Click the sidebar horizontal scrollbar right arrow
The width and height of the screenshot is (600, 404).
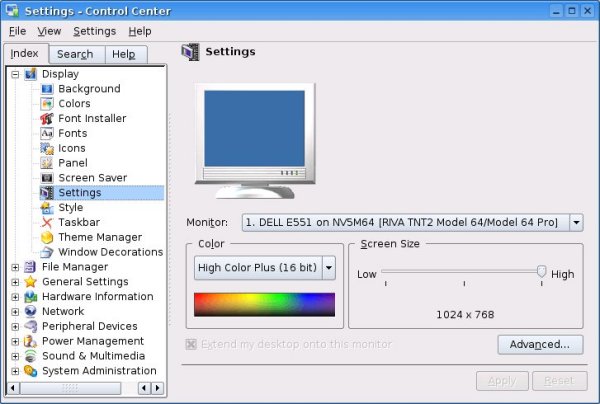157,388
